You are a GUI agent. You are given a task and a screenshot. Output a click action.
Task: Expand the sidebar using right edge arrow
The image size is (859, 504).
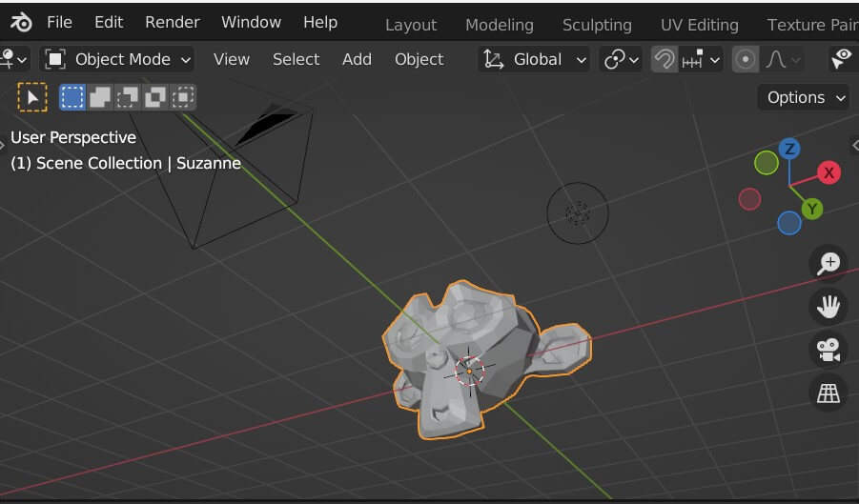tap(854, 145)
